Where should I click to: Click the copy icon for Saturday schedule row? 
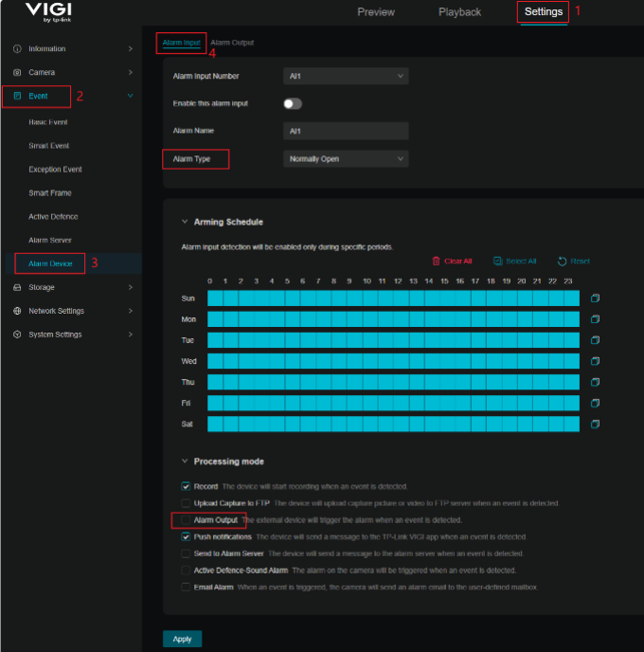595,424
